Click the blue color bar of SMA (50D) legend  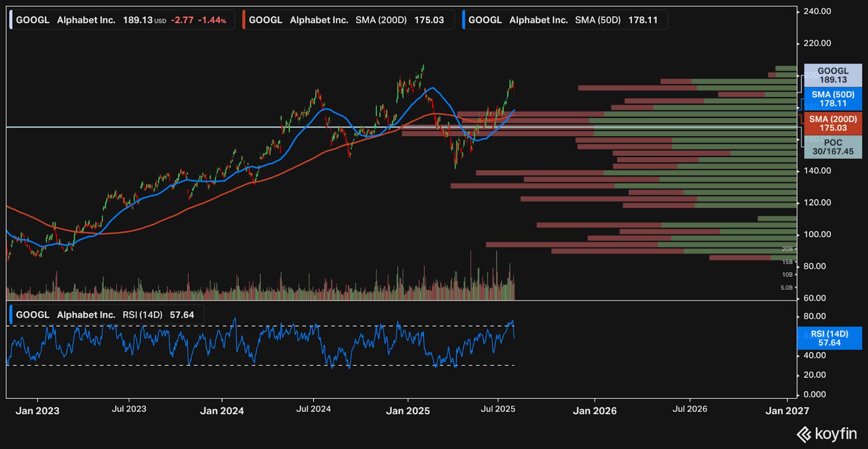pos(464,20)
